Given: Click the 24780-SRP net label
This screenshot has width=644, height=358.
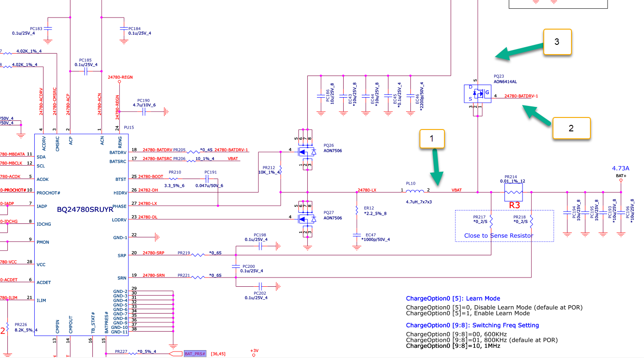Looking at the screenshot, I should [153, 253].
